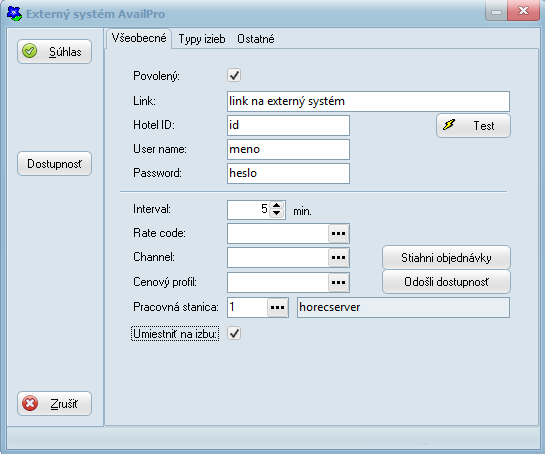Image resolution: width=545 pixels, height=454 pixels.
Task: Open Rate code lookup ellipsis button
Action: tap(339, 233)
